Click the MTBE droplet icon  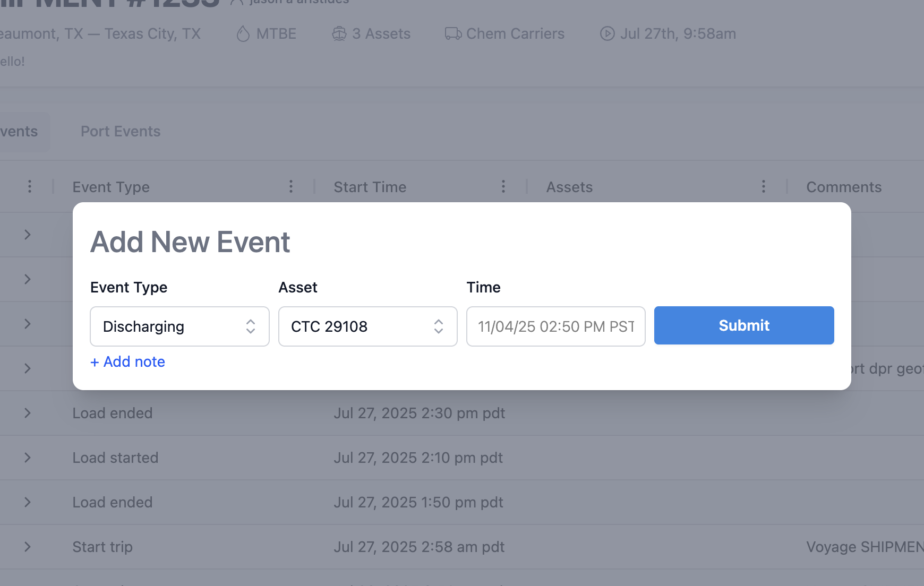tap(243, 34)
